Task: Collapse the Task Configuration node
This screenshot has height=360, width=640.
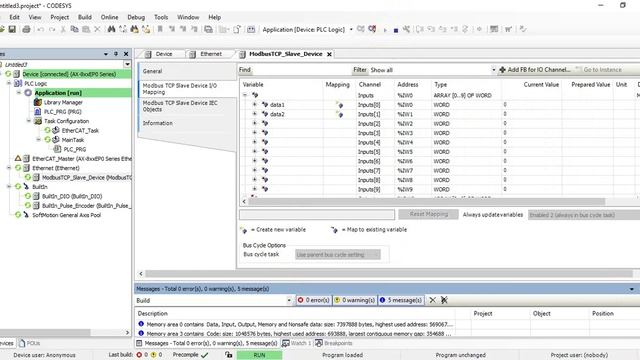Action: click(29, 121)
